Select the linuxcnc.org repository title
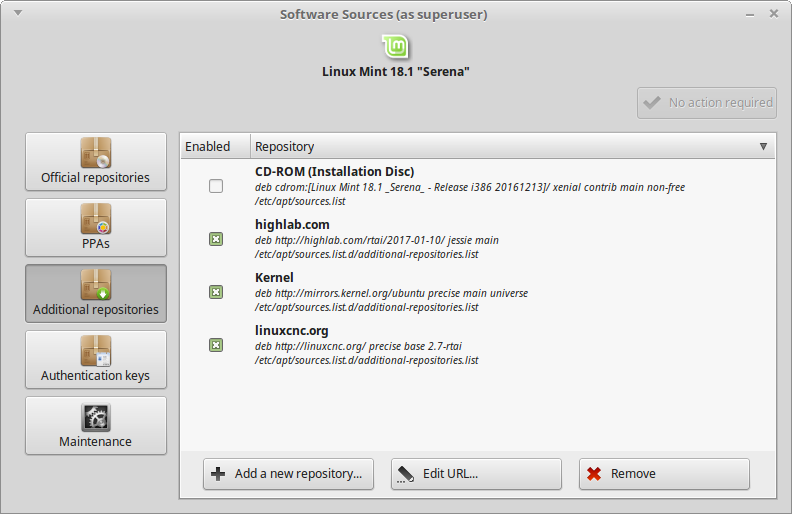This screenshot has width=792, height=514. click(x=291, y=331)
